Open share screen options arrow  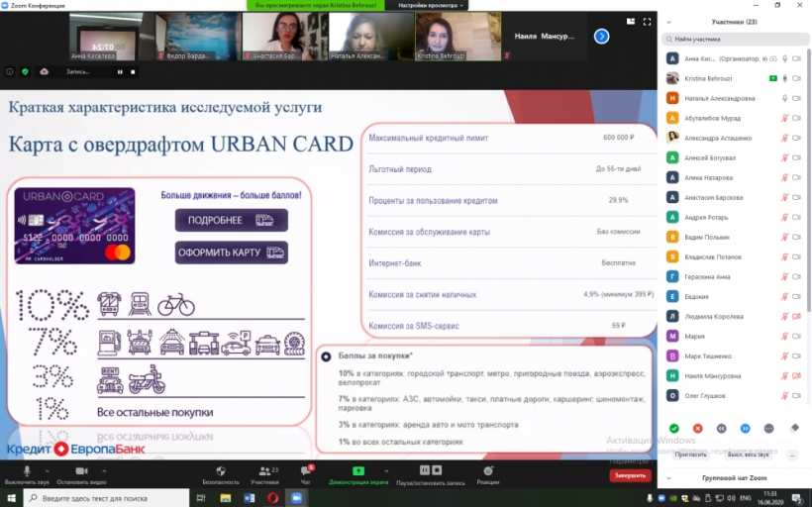click(386, 470)
